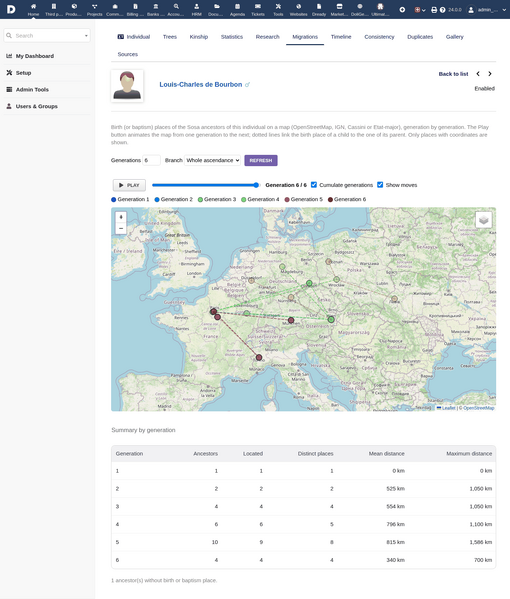510x599 pixels.
Task: Click the print page icon
Action: tap(434, 10)
